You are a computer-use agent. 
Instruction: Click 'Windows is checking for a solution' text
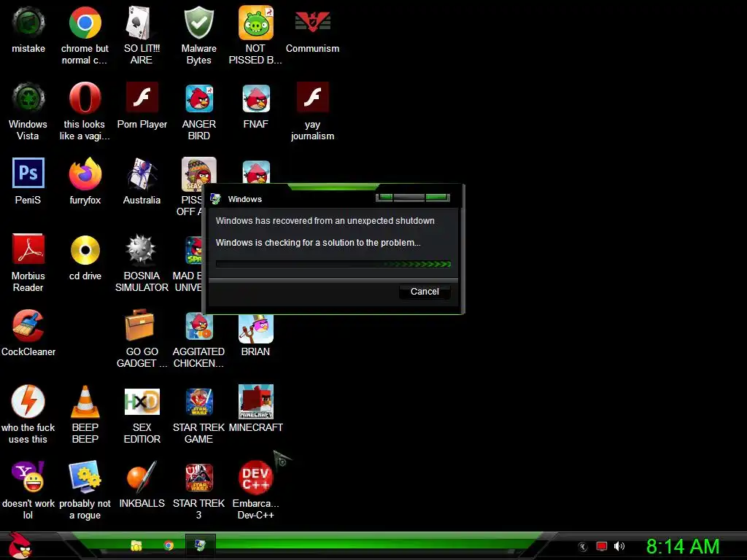[318, 242]
